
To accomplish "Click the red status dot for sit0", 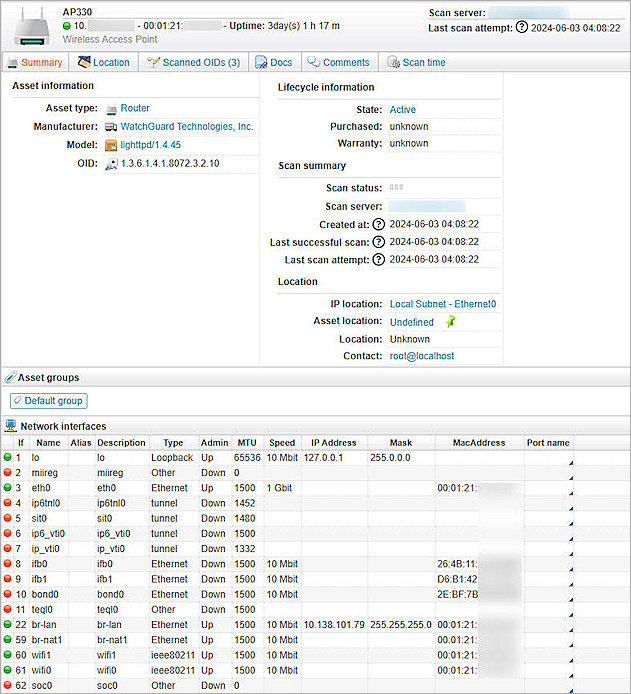I will (x=8, y=518).
